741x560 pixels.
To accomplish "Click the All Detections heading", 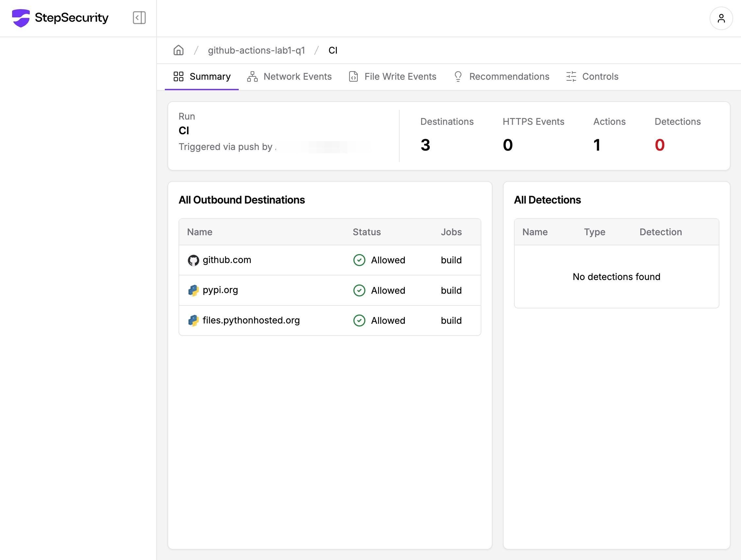I will point(547,200).
